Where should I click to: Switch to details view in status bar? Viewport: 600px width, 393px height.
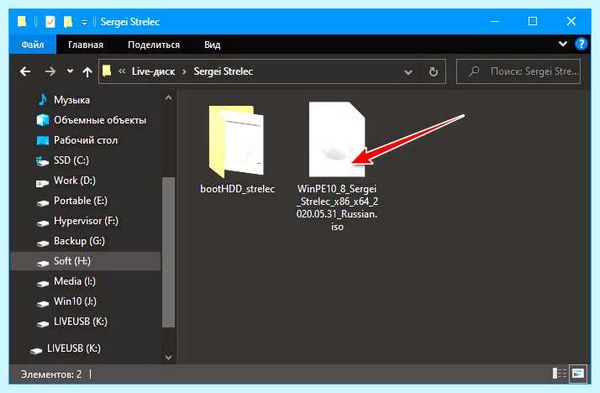(559, 373)
